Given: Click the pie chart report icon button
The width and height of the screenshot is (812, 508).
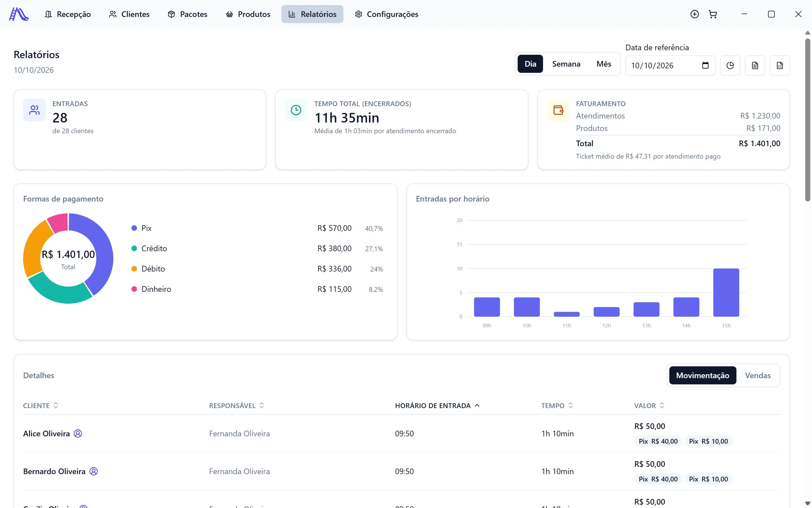Looking at the screenshot, I should (730, 65).
